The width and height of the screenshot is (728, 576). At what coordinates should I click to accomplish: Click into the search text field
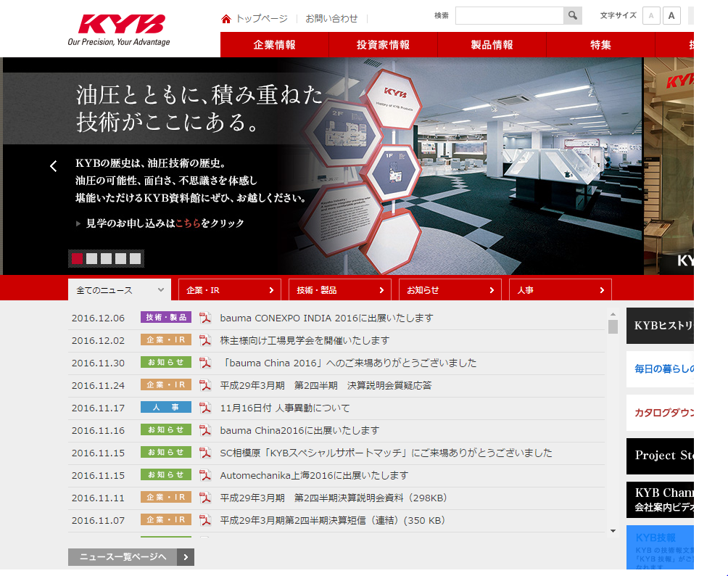(509, 16)
